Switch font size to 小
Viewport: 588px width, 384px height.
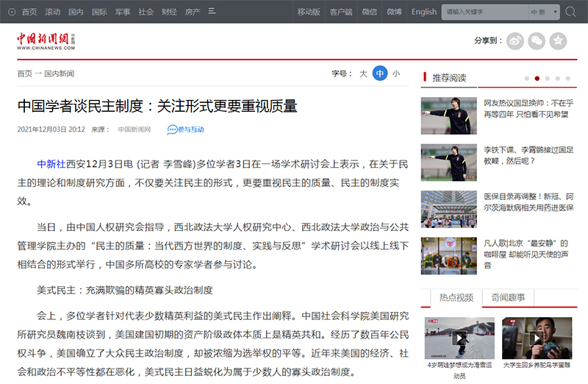396,74
